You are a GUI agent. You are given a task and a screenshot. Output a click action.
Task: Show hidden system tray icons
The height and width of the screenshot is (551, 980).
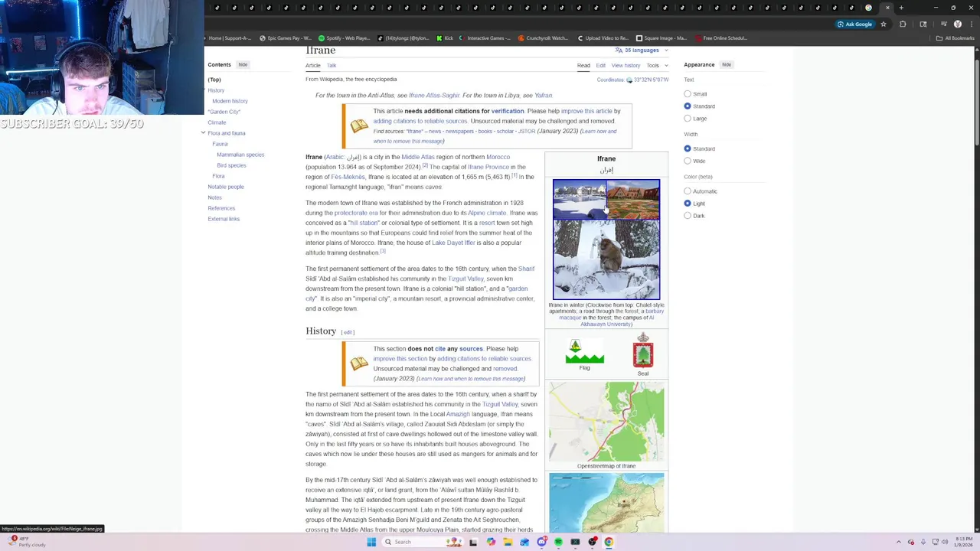(x=899, y=542)
